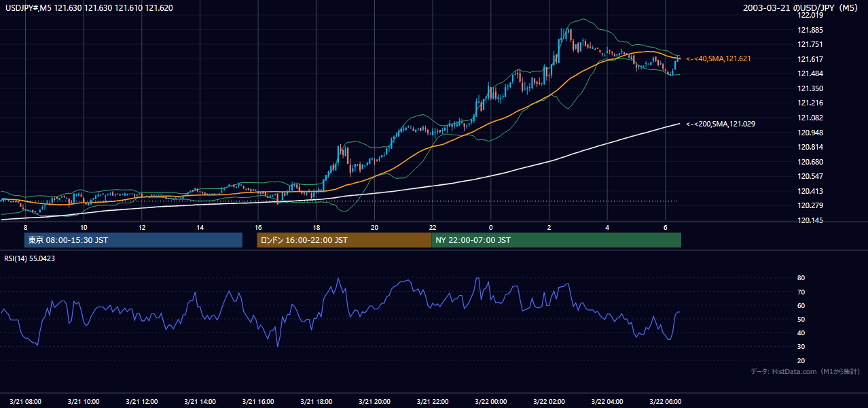Click price level 120.279 on price axis
Image resolution: width=868 pixels, height=408 pixels.
pos(811,206)
